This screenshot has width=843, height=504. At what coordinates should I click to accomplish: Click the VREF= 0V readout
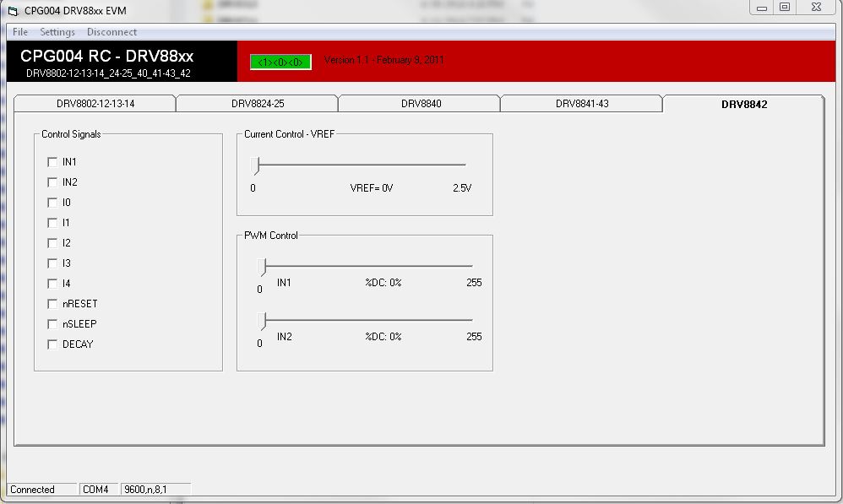tap(372, 188)
